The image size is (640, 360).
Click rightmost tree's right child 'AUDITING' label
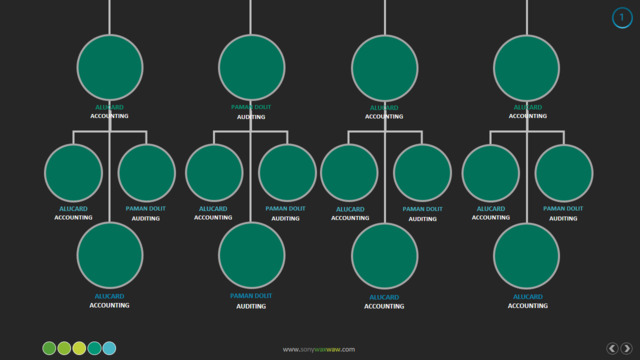(563, 218)
